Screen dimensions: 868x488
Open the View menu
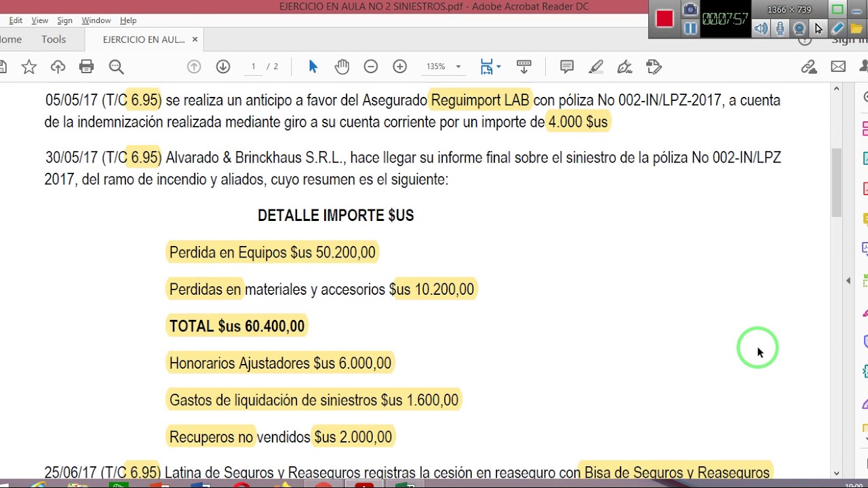40,20
